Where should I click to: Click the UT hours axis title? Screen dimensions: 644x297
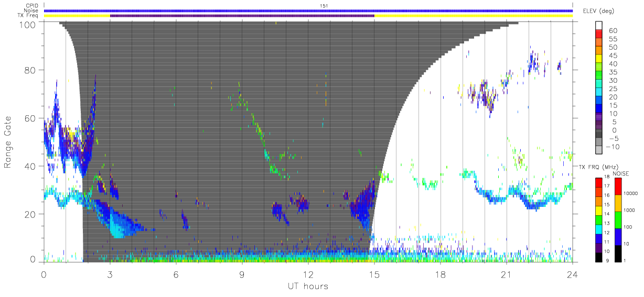tap(308, 286)
